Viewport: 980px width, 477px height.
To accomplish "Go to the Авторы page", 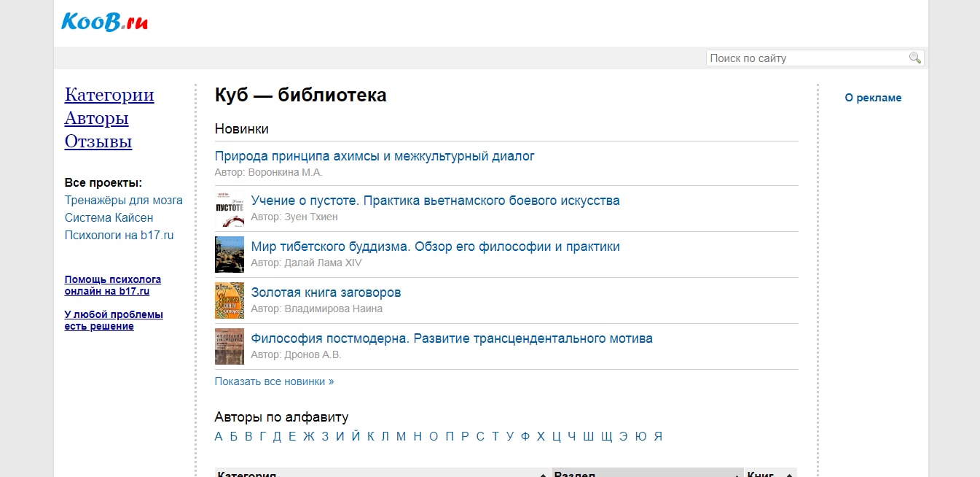I will coord(96,118).
